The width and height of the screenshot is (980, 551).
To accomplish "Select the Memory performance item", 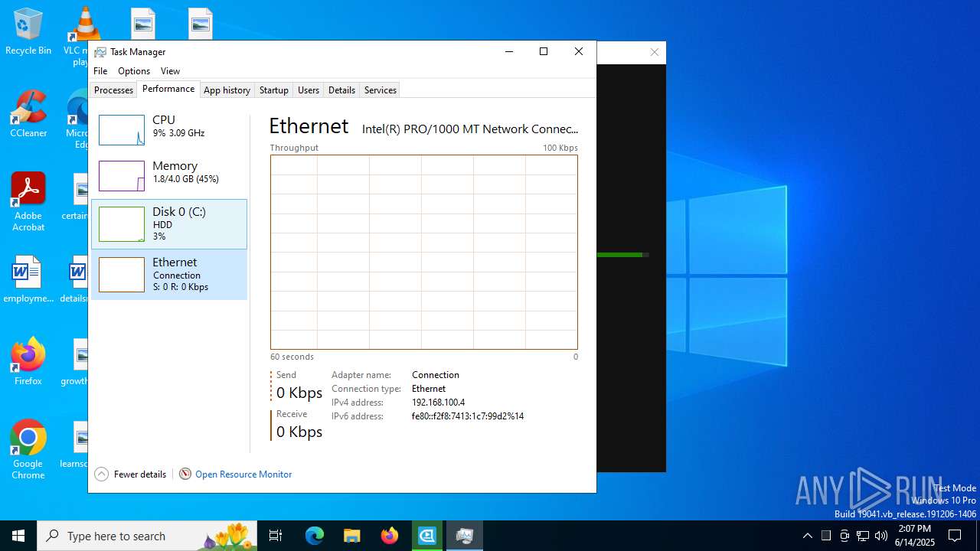I will click(169, 175).
